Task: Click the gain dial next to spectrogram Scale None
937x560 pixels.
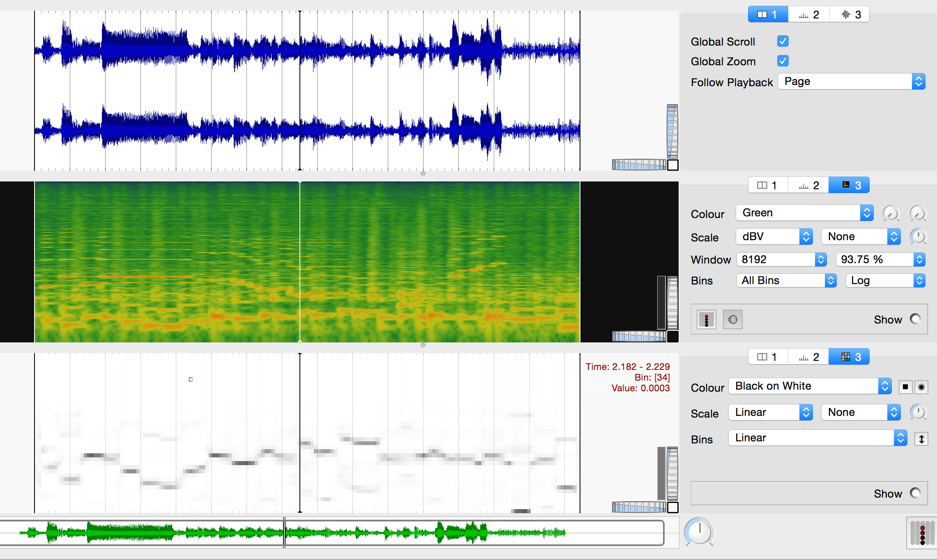Action: tap(918, 236)
